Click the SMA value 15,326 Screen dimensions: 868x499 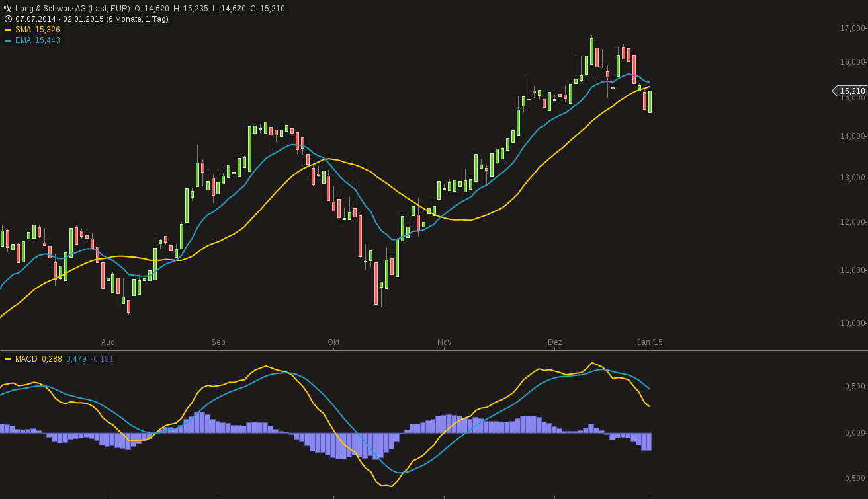point(48,30)
